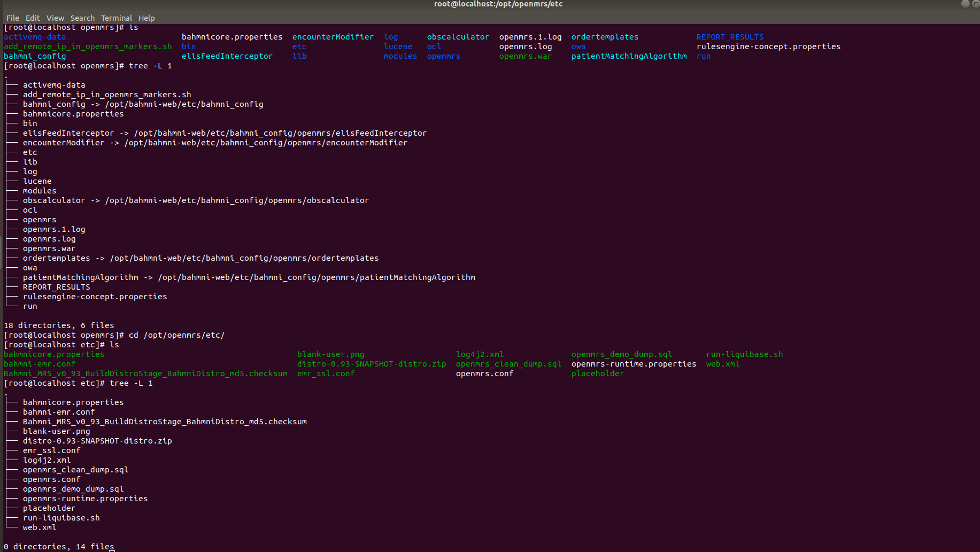Viewport: 980px width, 552px height.
Task: Open the File menu
Action: coord(13,18)
